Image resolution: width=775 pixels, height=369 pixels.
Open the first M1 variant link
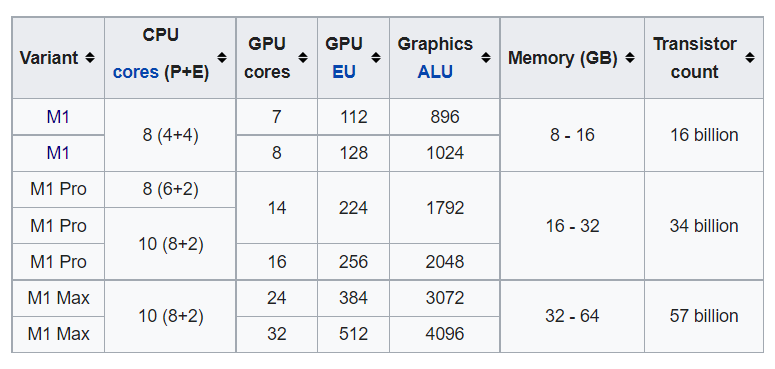click(x=58, y=117)
